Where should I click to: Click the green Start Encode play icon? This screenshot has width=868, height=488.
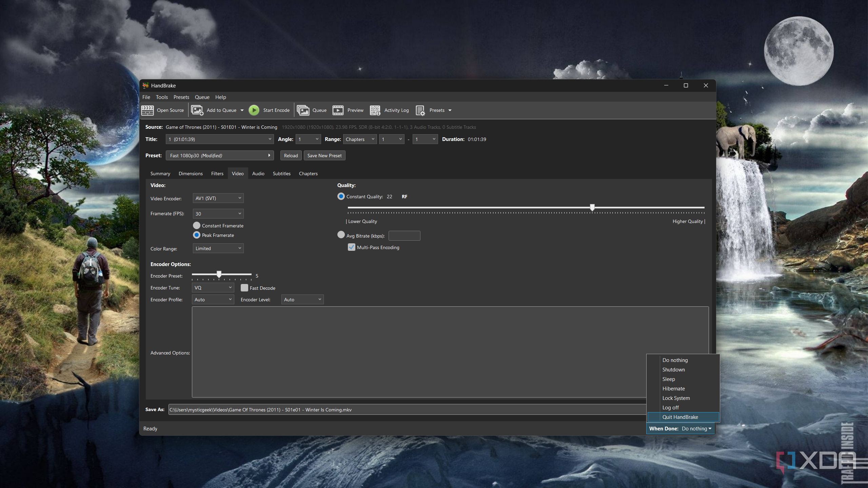click(254, 110)
